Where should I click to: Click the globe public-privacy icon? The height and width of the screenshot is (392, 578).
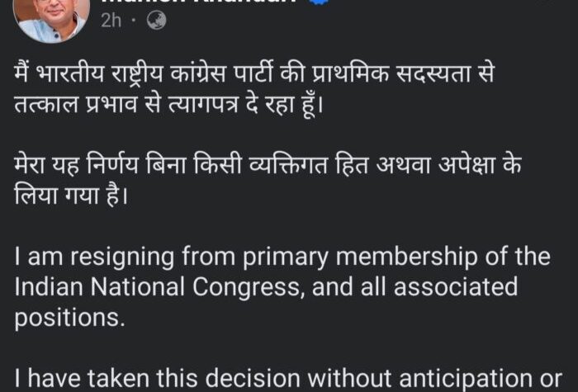coord(156,21)
